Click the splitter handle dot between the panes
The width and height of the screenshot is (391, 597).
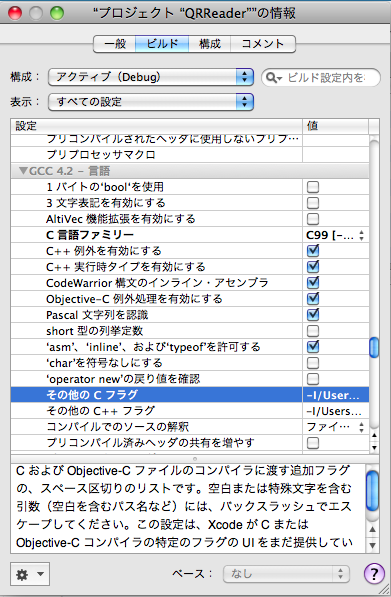pyautogui.click(x=195, y=458)
